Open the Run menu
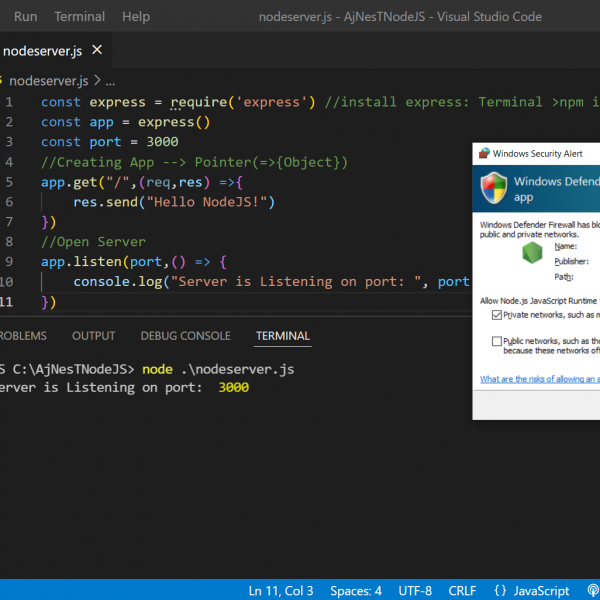The height and width of the screenshot is (600, 600). coord(26,16)
